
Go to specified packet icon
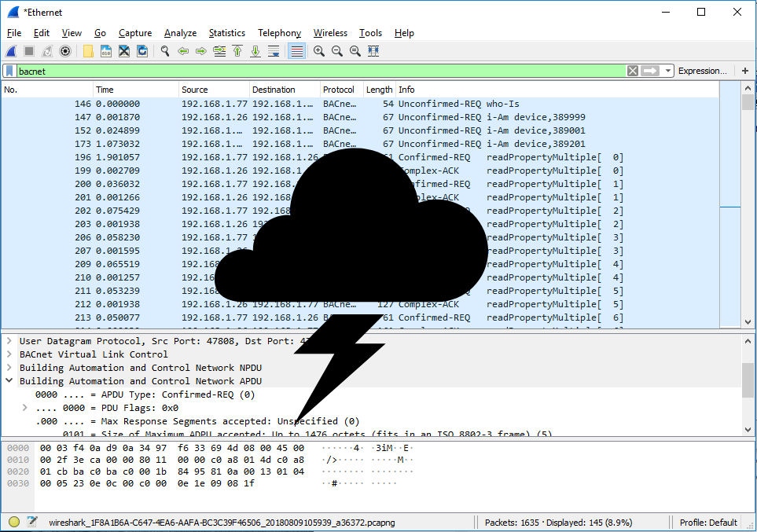tap(219, 51)
